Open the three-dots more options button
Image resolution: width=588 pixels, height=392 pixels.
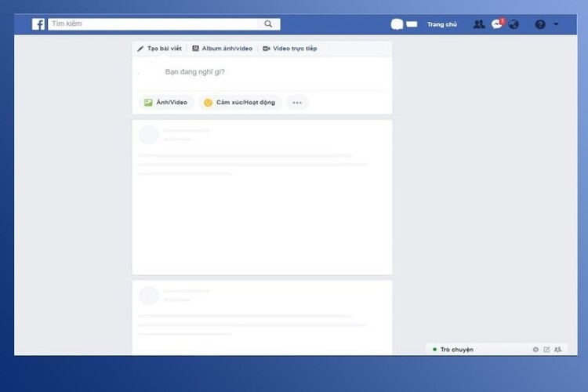[x=297, y=103]
